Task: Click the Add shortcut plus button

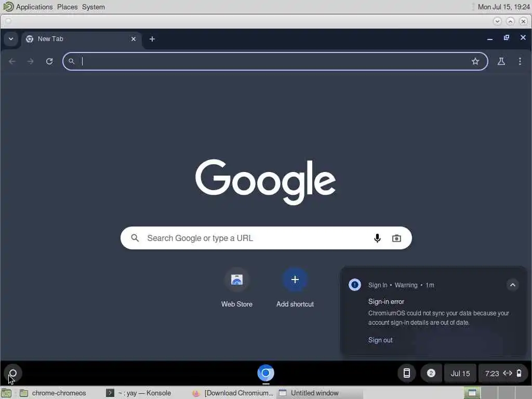Action: pos(295,280)
